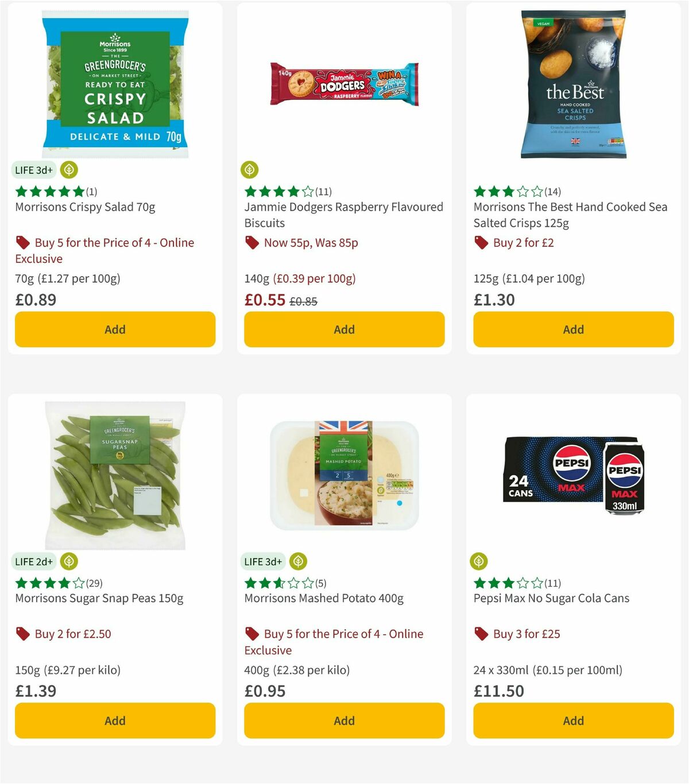Open the LIFE 3d+ badge on Mashed Potato
Viewport: 689px width, 784px height.
(x=262, y=561)
